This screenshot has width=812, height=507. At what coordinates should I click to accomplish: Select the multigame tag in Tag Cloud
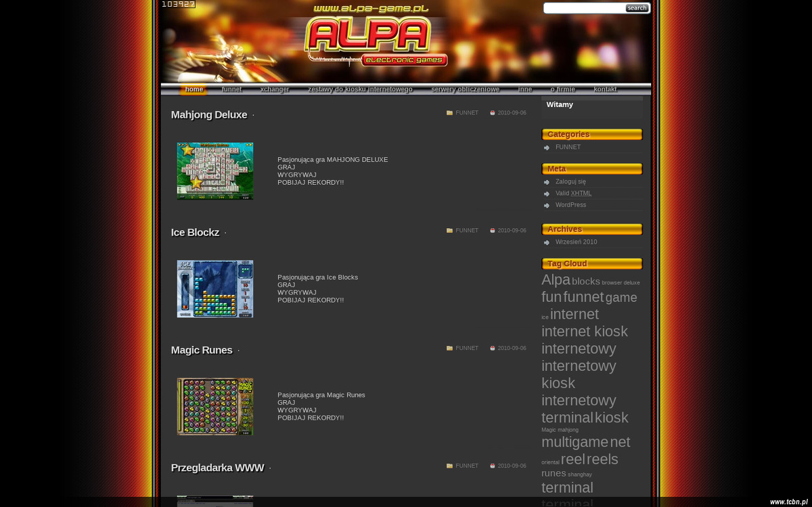[x=575, y=443]
